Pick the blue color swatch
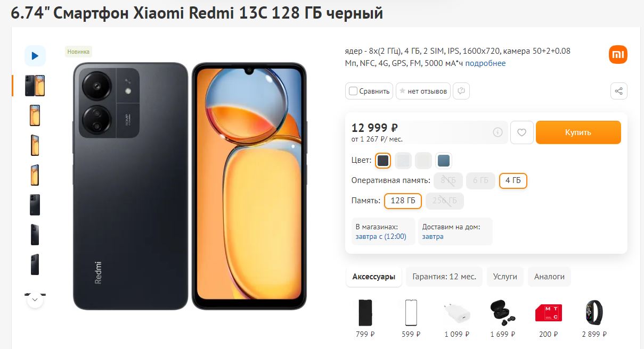The image size is (644, 349). [443, 160]
